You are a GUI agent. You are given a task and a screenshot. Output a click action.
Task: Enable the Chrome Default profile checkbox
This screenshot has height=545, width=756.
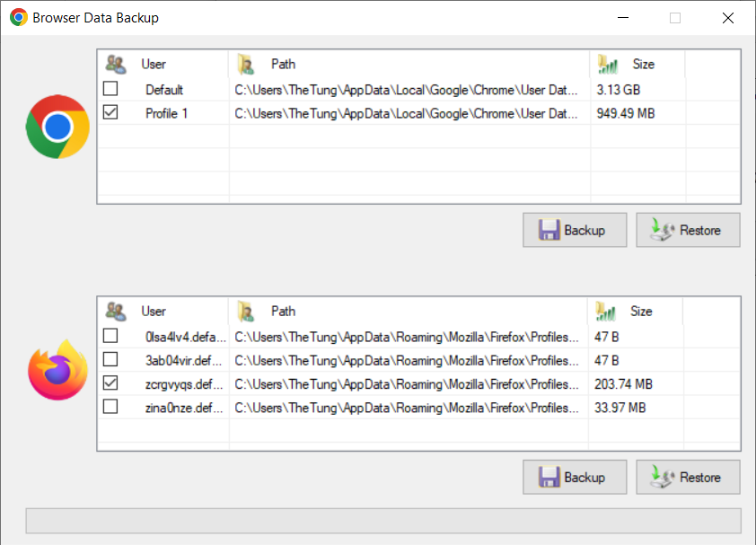point(110,89)
